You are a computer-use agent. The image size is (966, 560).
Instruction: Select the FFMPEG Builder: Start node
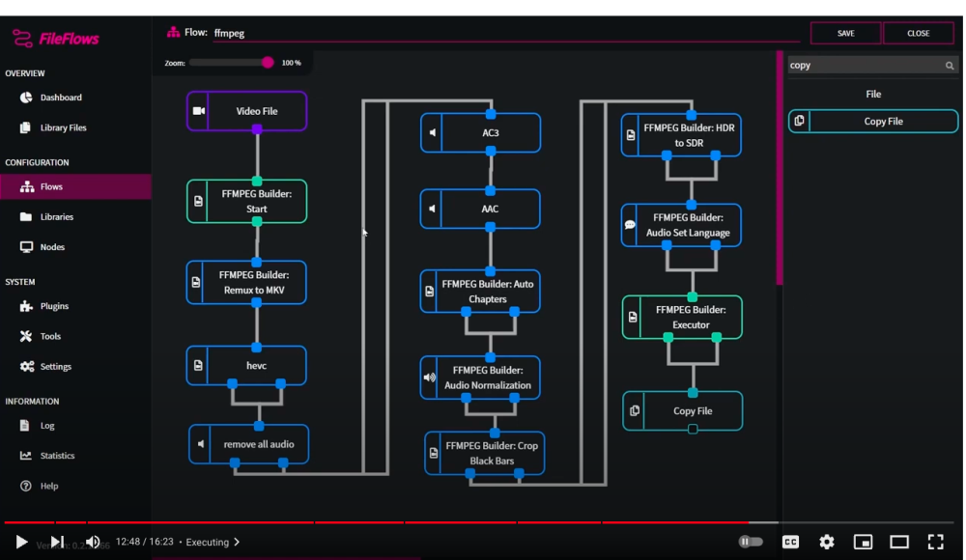tap(247, 202)
